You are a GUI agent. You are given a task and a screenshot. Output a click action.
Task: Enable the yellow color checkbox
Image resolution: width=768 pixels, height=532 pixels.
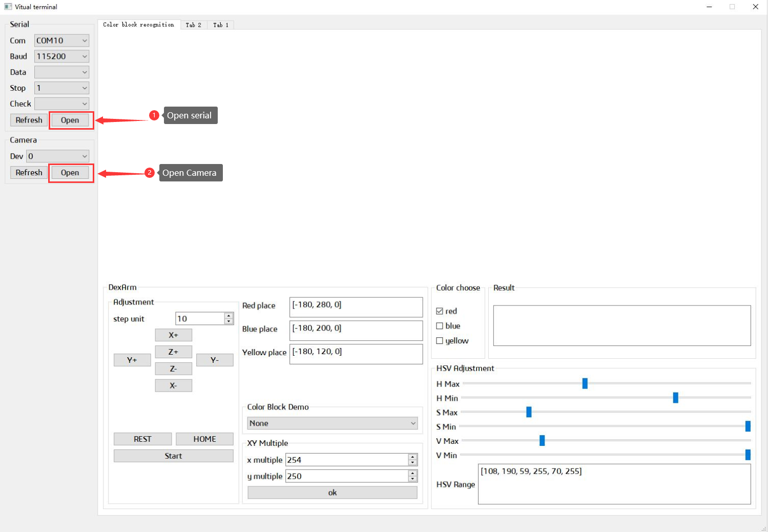click(x=440, y=341)
